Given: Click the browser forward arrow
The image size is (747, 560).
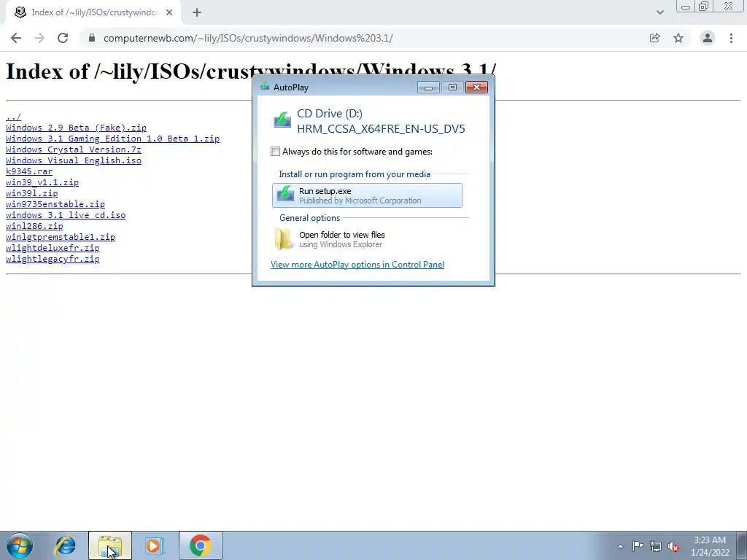Looking at the screenshot, I should click(39, 38).
